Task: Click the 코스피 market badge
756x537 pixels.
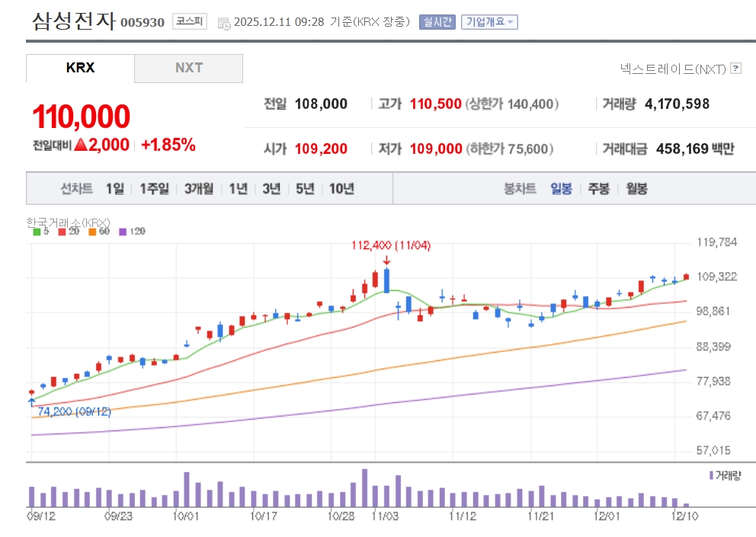Action: pos(190,21)
